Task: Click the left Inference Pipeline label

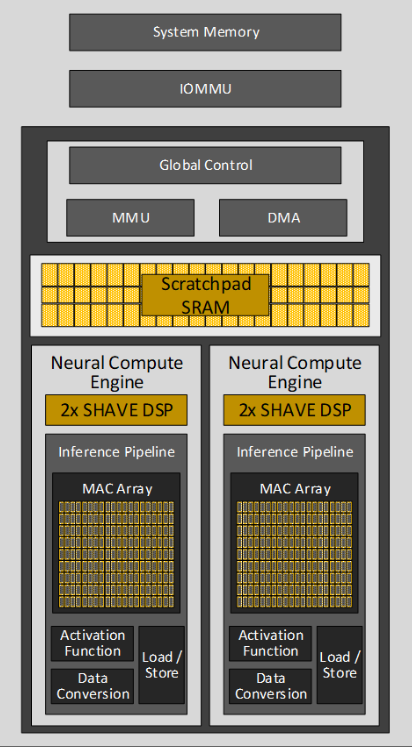Action: tap(117, 452)
